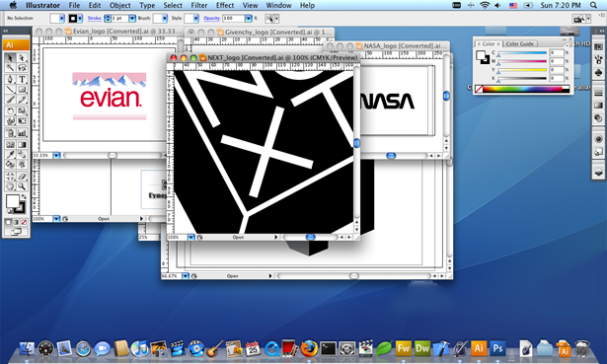Choose the Lasso tool
607x364 pixels.
click(22, 68)
